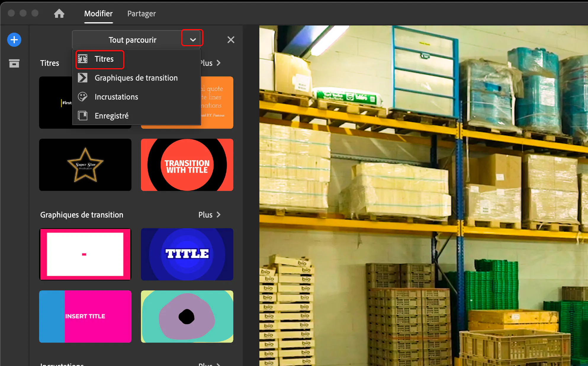Click the video preview area
The height and width of the screenshot is (366, 588).
click(423, 196)
